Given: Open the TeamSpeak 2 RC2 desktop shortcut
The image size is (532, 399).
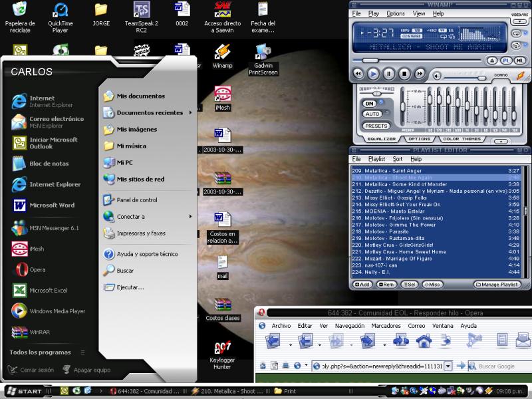Looking at the screenshot, I should [141, 10].
